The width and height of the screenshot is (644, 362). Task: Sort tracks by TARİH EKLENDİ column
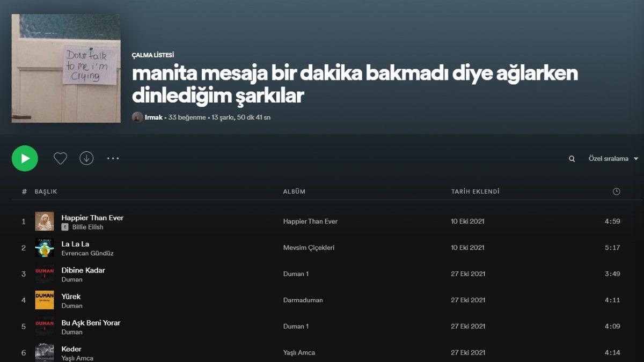pyautogui.click(x=475, y=191)
